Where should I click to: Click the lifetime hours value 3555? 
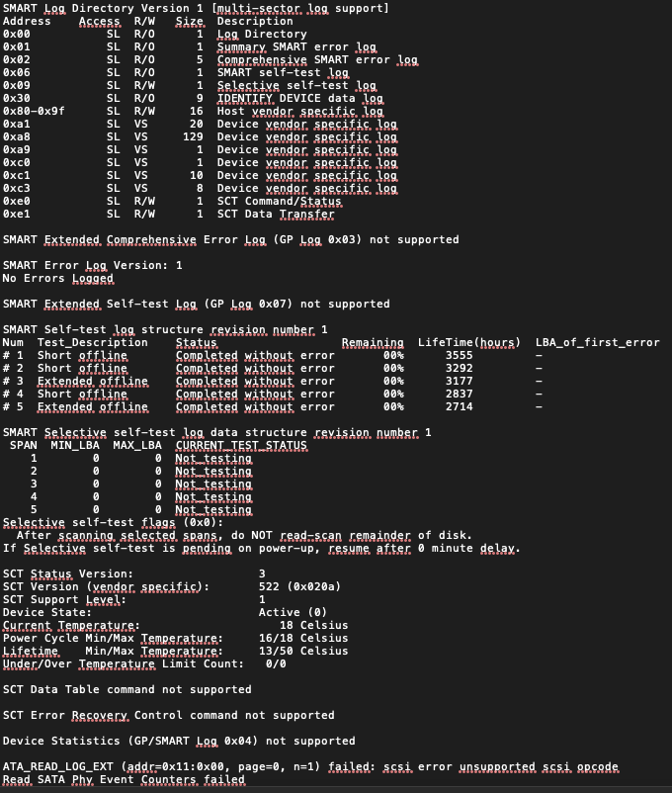(x=459, y=355)
